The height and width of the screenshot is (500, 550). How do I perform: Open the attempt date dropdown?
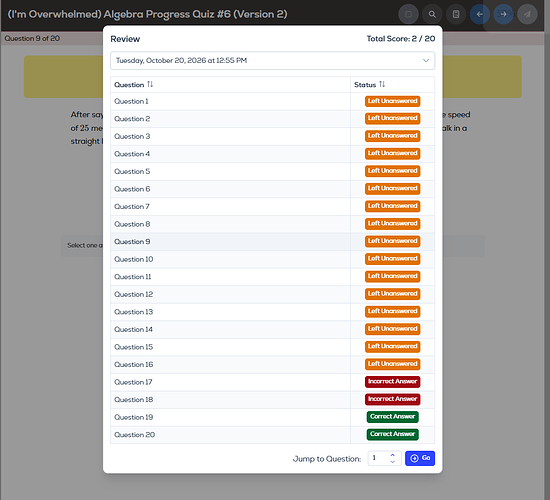[x=273, y=60]
